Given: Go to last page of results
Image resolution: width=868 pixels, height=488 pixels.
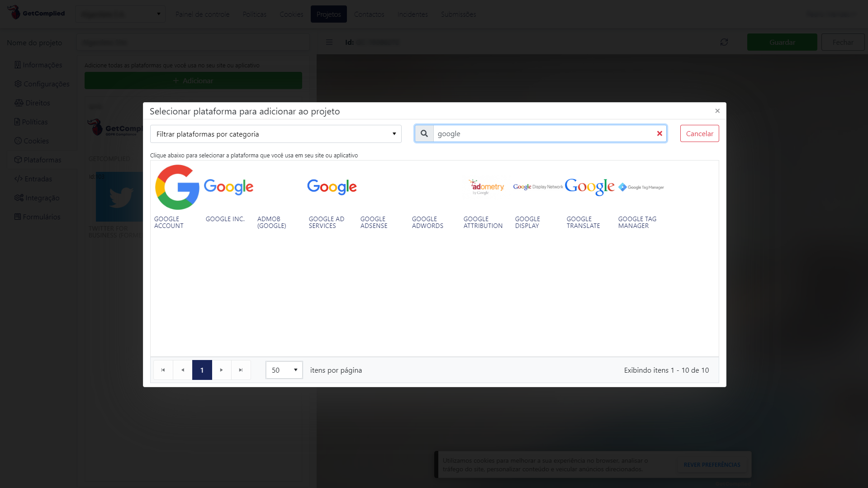Looking at the screenshot, I should pos(241,370).
